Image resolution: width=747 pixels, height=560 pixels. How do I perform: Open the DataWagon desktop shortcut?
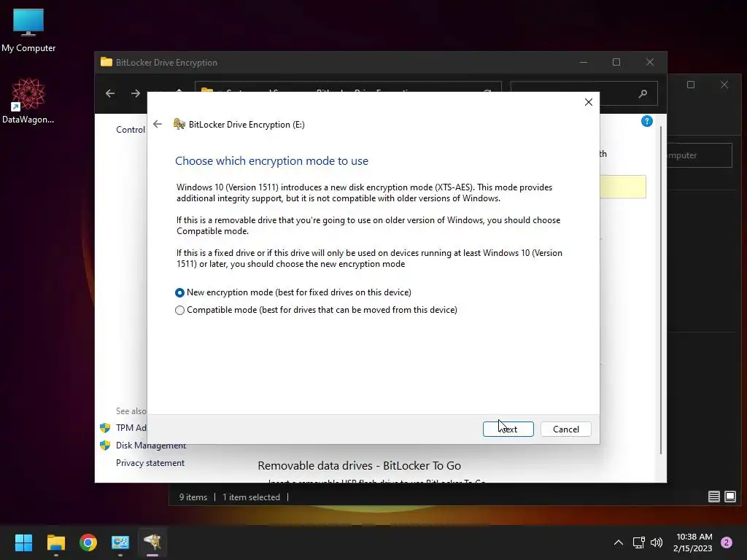(28, 101)
